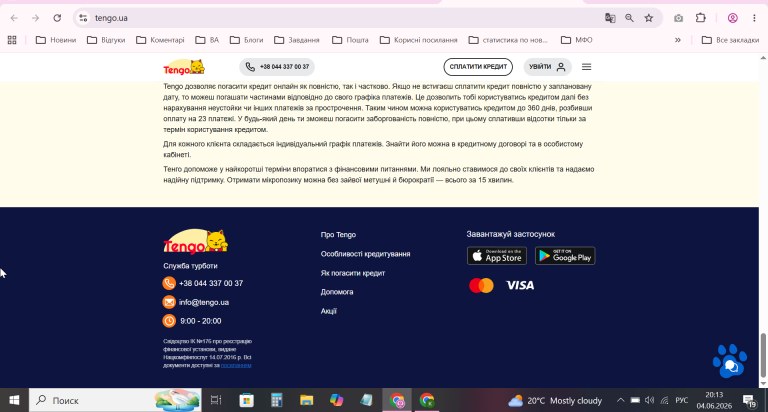The height and width of the screenshot is (412, 768).
Task: Open the МФО bookmark folder
Action: (577, 40)
